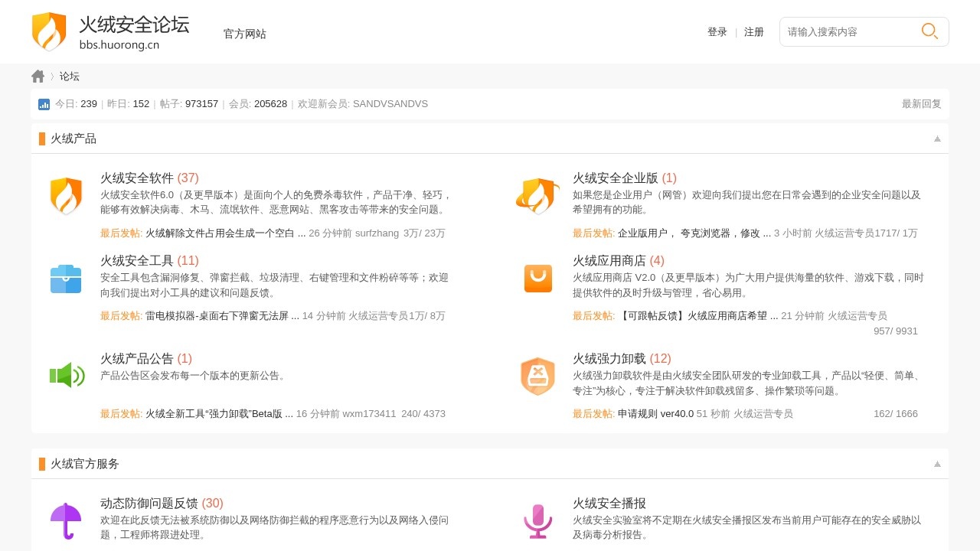The width and height of the screenshot is (980, 551).
Task: Open the 火绒安全企业版 board icon
Action: 537,197
